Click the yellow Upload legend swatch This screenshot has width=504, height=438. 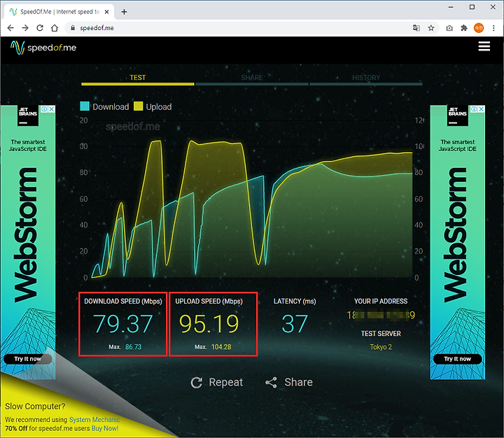pos(138,106)
